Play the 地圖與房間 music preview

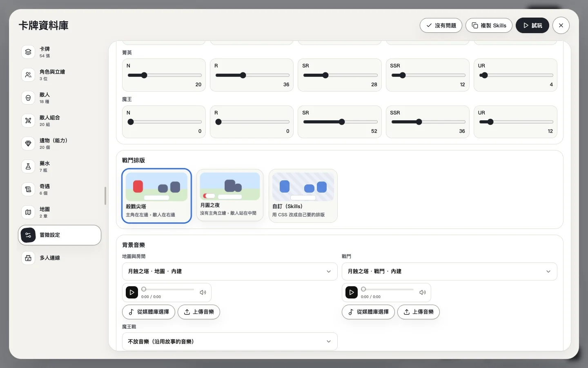click(132, 292)
